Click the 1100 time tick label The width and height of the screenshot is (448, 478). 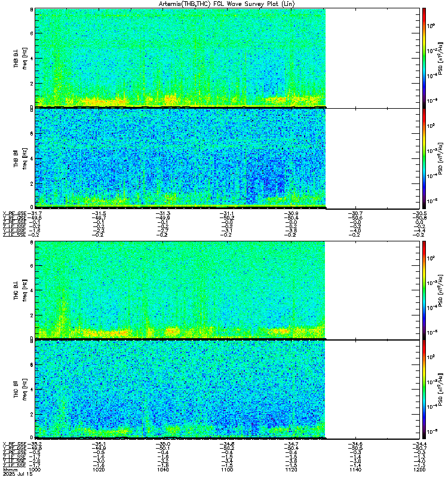click(x=227, y=470)
